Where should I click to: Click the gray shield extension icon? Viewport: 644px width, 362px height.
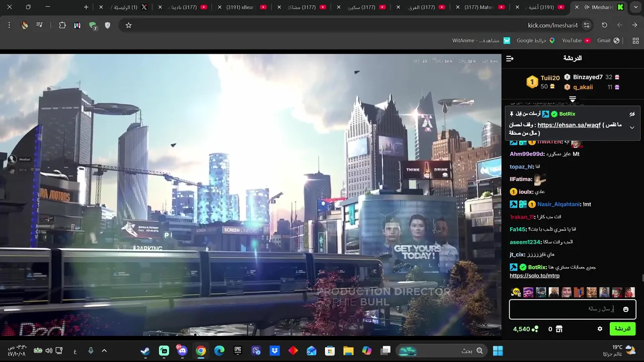click(x=108, y=25)
